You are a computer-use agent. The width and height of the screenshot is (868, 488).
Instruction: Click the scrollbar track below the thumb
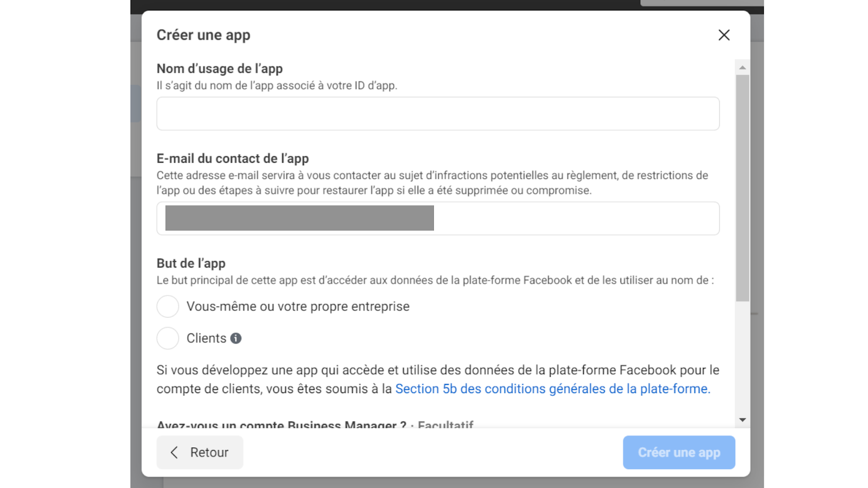(742, 352)
